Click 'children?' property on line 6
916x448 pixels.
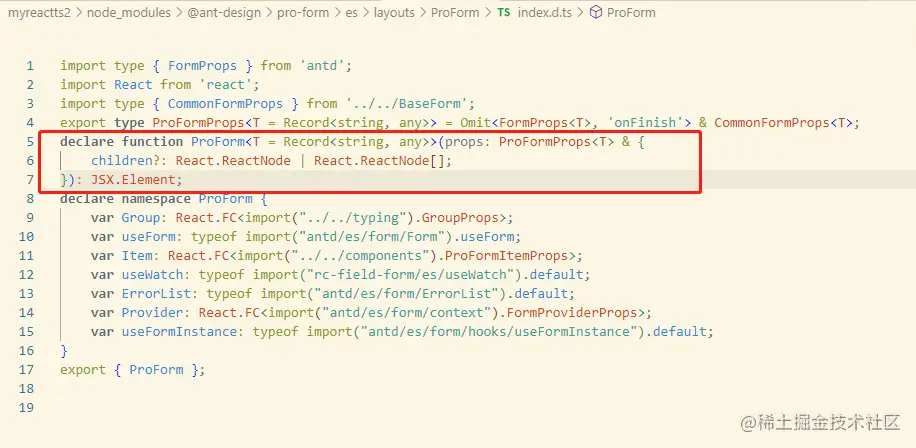[x=125, y=161]
